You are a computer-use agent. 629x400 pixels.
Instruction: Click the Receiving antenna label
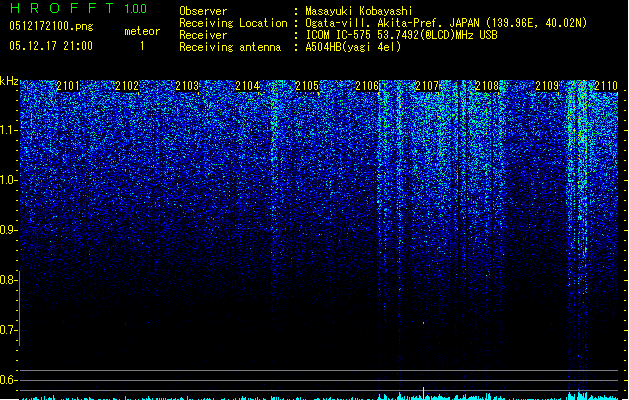click(x=230, y=47)
